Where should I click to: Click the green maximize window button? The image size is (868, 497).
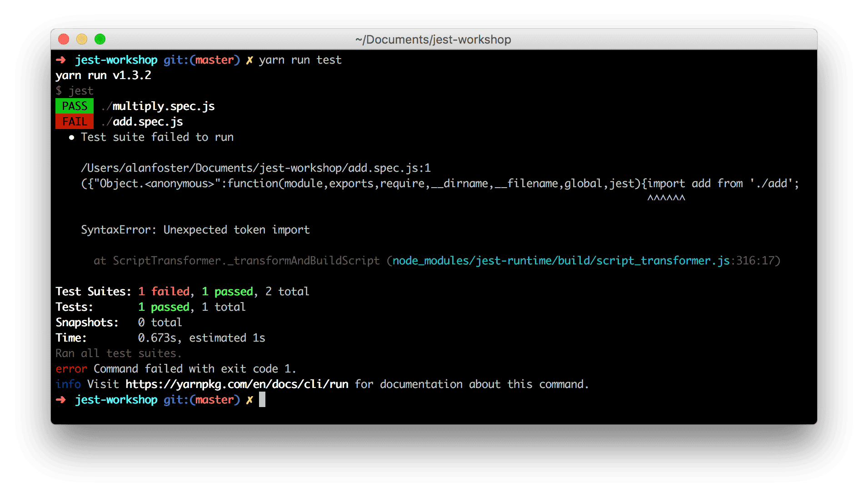100,39
